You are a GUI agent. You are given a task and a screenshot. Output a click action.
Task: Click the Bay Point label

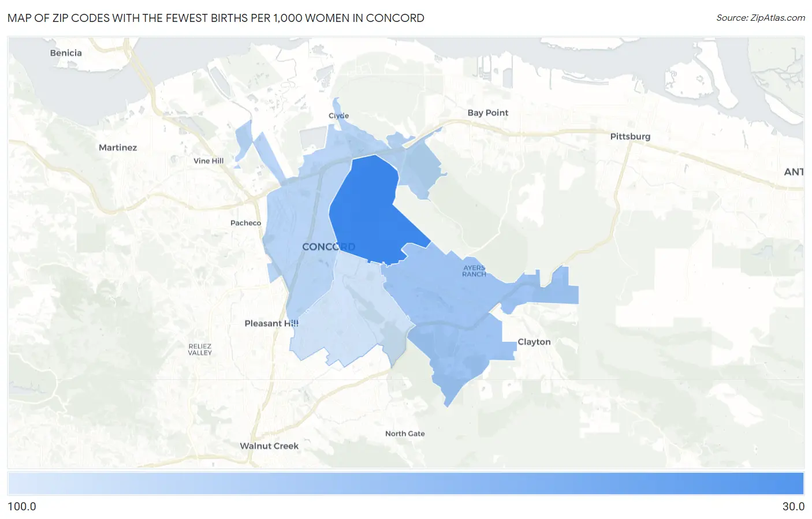[x=488, y=113]
